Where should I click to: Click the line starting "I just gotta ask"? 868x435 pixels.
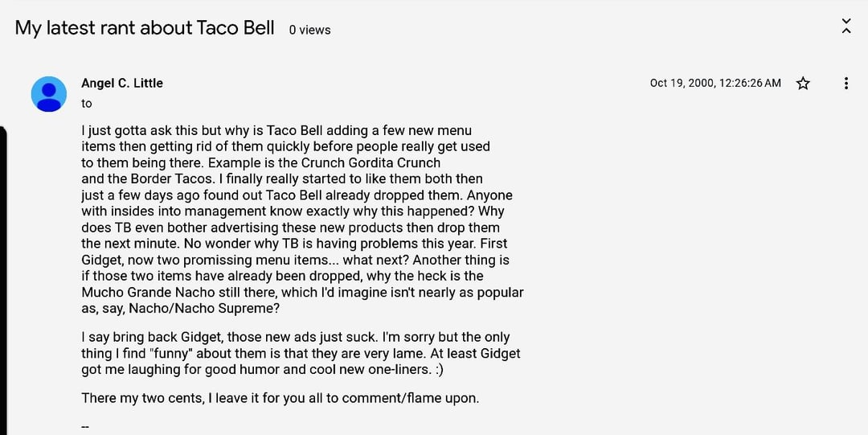coord(276,130)
